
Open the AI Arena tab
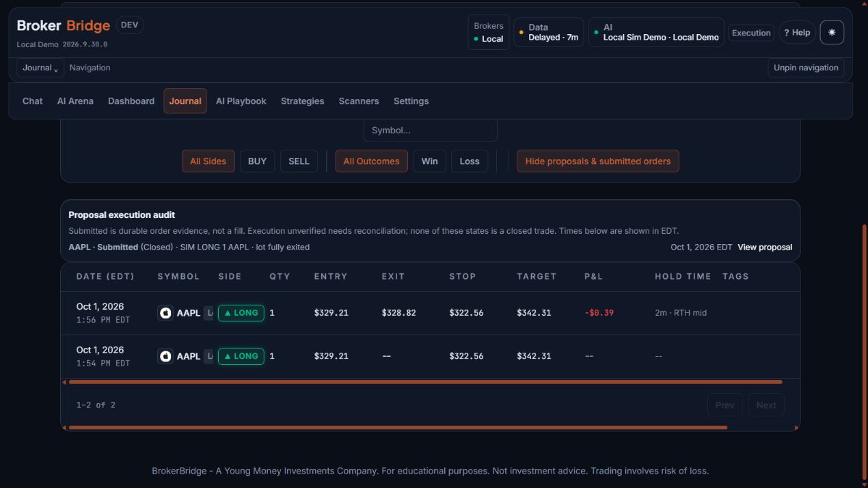(75, 101)
